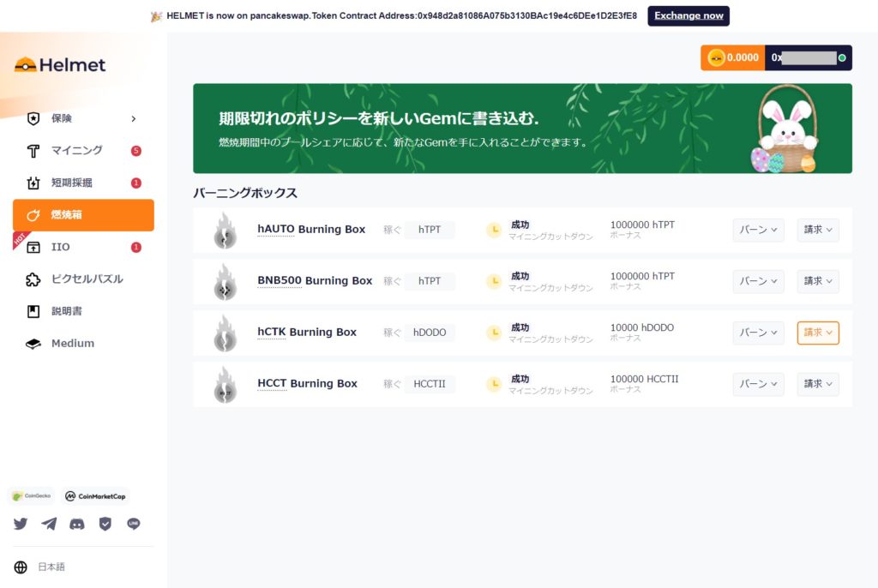Click the HCCT Burning Box flame icon
Viewport: 878px width, 588px height.
(x=226, y=385)
